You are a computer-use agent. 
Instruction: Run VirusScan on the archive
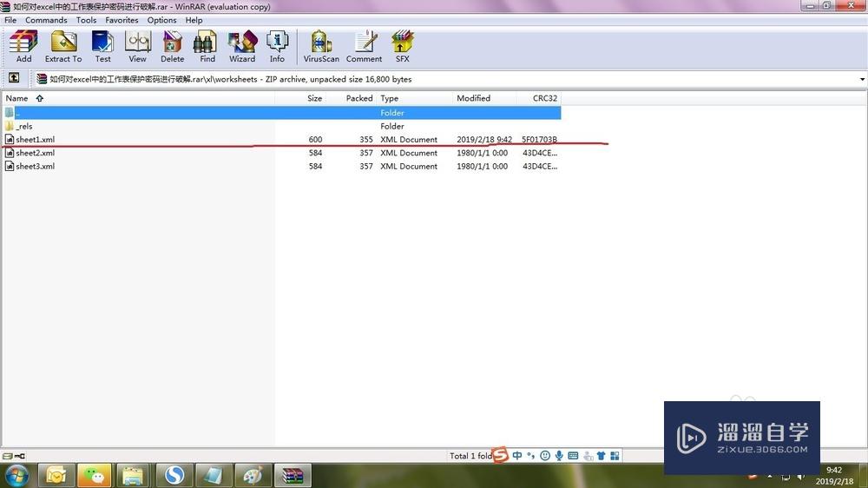(x=321, y=47)
